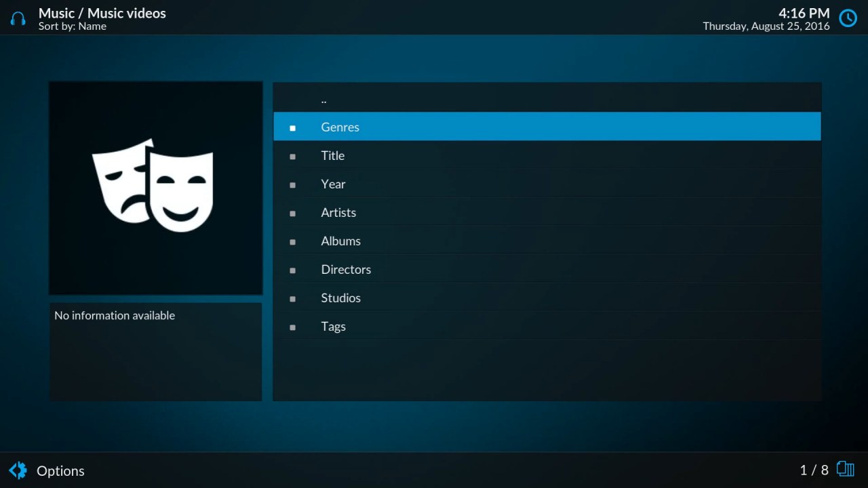The image size is (868, 488).
Task: Select the Year list entry
Action: pos(333,184)
